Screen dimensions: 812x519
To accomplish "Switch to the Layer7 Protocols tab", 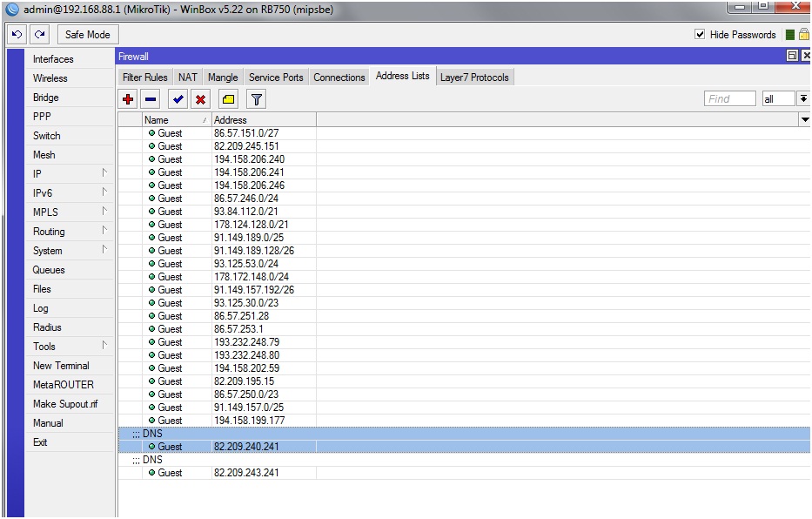I will [x=474, y=78].
